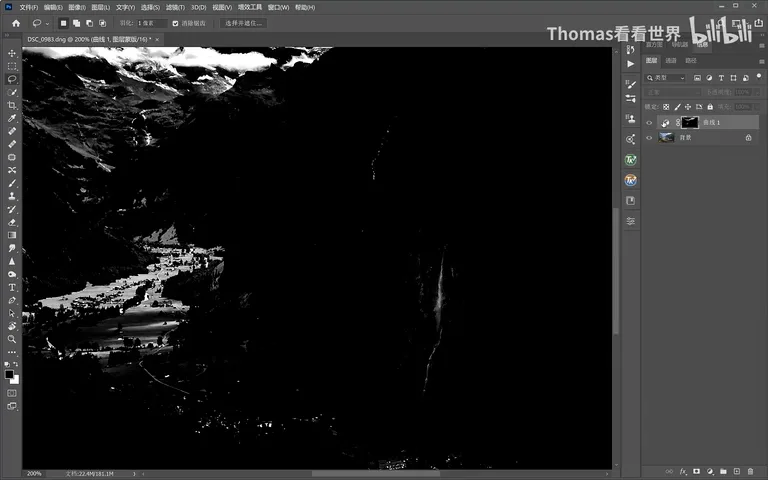Open the Brush Settings panel icon
The height and width of the screenshot is (480, 768).
(x=630, y=84)
